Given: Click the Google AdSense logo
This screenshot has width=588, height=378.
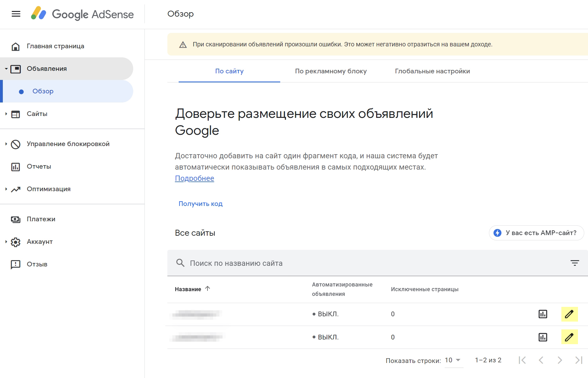Looking at the screenshot, I should click(x=82, y=14).
